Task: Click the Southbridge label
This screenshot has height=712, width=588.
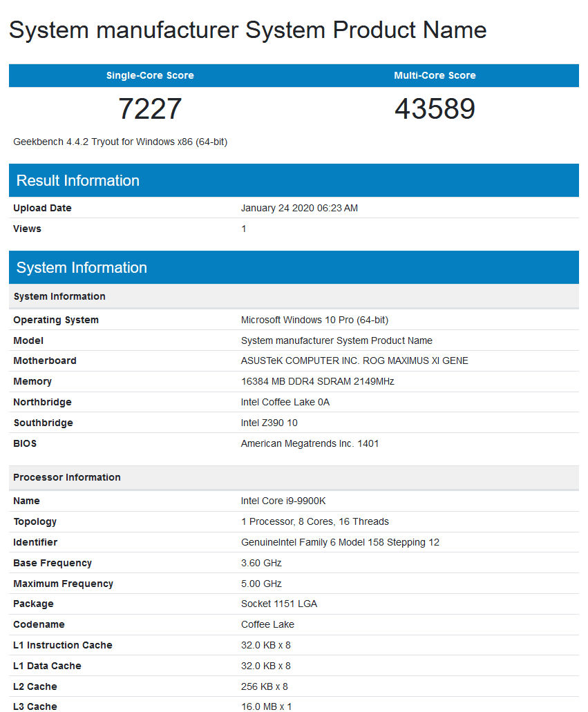Action: pyautogui.click(x=43, y=423)
